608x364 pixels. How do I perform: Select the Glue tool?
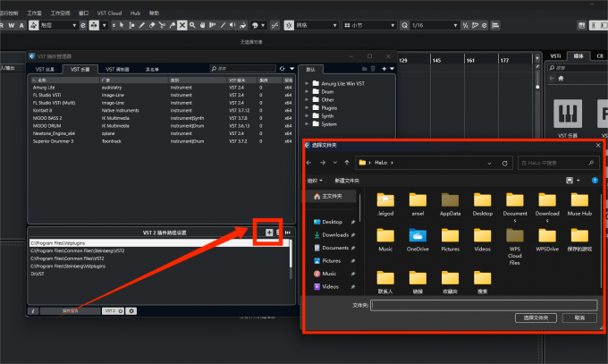(173, 25)
